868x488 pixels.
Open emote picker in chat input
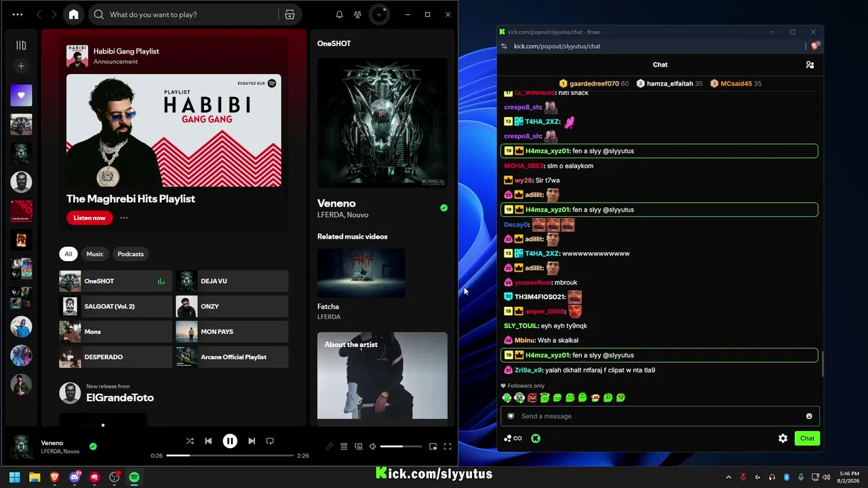809,416
